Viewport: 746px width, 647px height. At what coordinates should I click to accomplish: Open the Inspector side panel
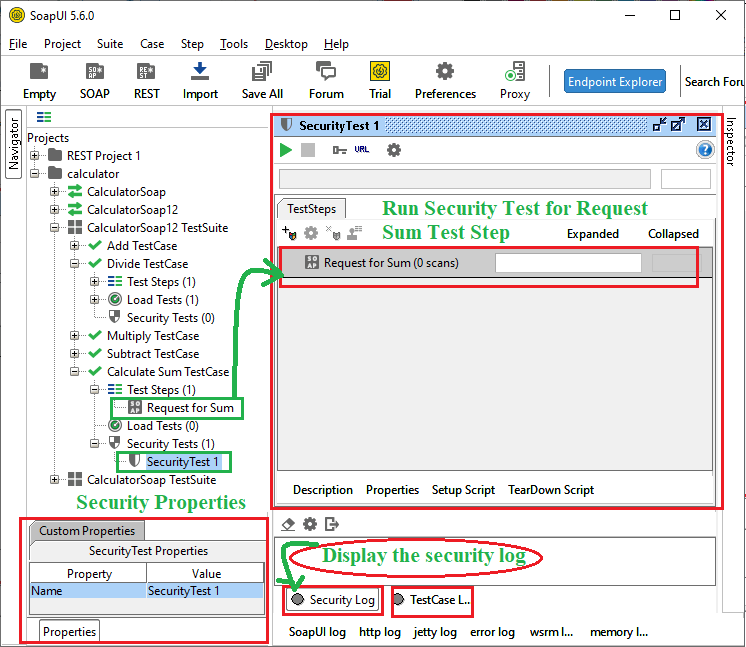pos(731,142)
